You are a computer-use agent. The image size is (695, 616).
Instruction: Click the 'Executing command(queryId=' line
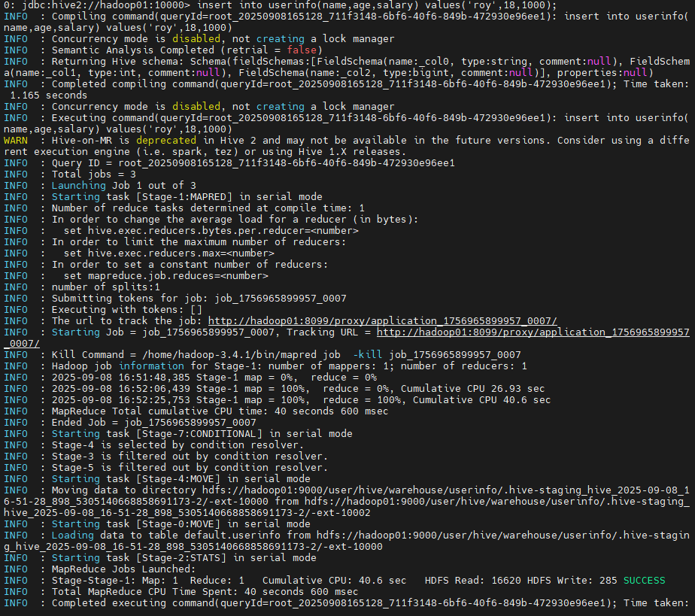point(347,123)
